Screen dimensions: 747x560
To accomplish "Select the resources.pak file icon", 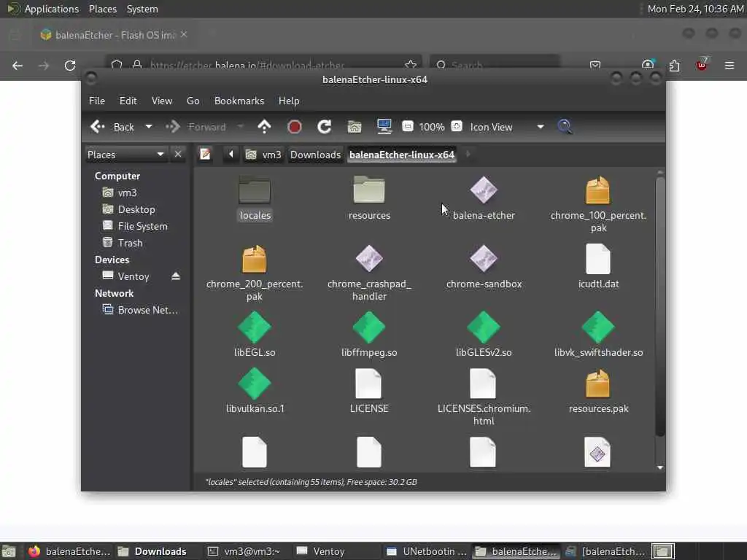I will [598, 384].
